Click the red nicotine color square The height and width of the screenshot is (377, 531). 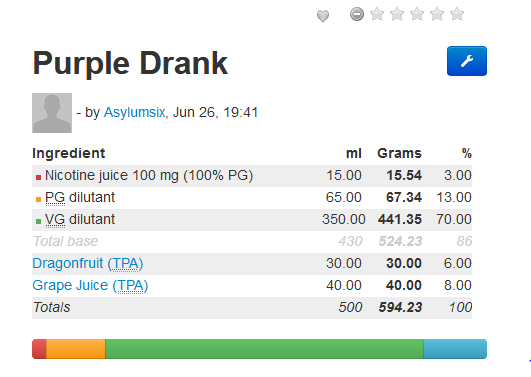pyautogui.click(x=38, y=177)
